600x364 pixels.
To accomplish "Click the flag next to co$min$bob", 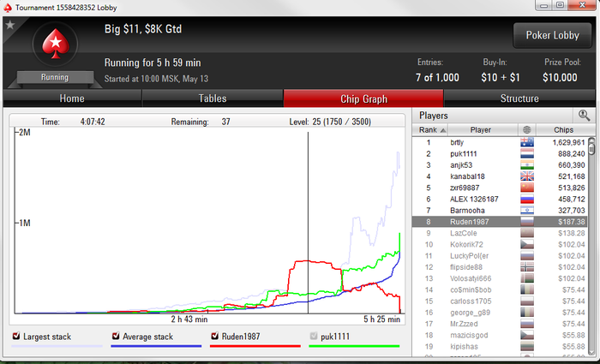I will coord(527,289).
